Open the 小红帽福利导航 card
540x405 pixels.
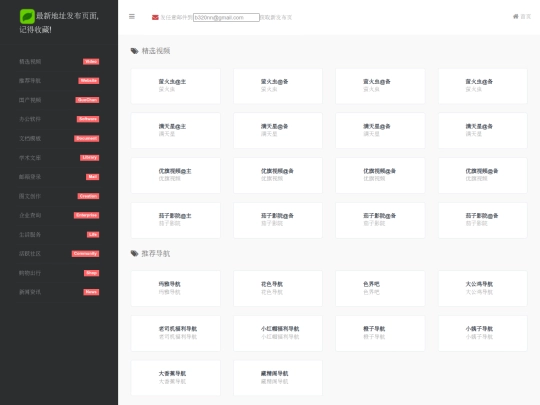(278, 333)
